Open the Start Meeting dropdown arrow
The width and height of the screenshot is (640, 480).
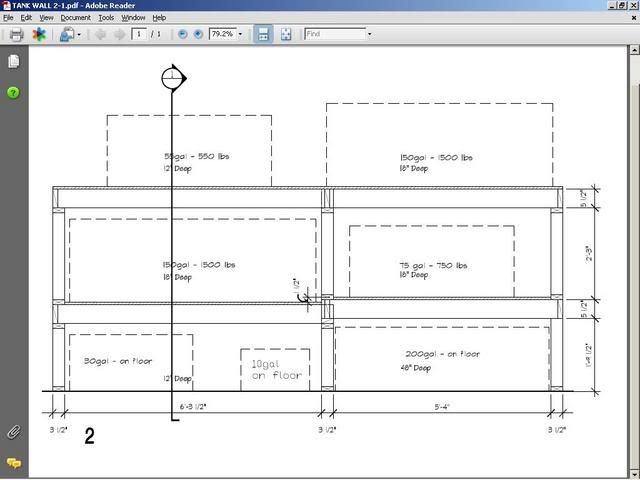(79, 35)
